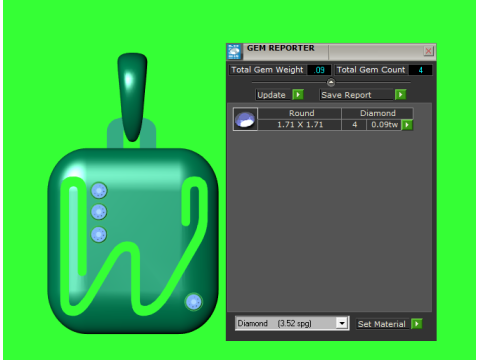Viewport: 480px width, 360px height.
Task: Select the round diamond gem thumbnail
Action: [245, 119]
